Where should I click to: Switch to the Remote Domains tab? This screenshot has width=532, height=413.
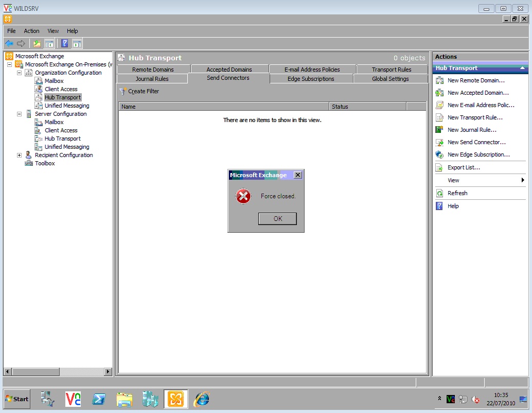(x=153, y=70)
